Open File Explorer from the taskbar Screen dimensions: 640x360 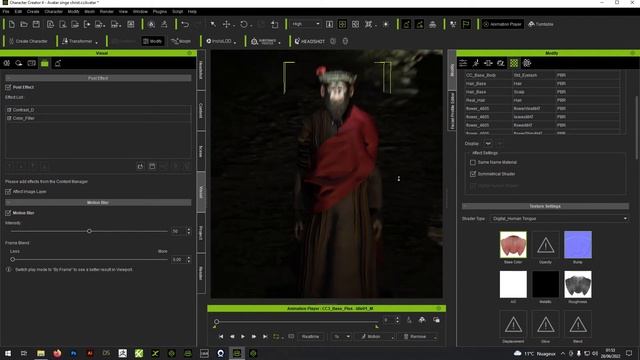41,353
